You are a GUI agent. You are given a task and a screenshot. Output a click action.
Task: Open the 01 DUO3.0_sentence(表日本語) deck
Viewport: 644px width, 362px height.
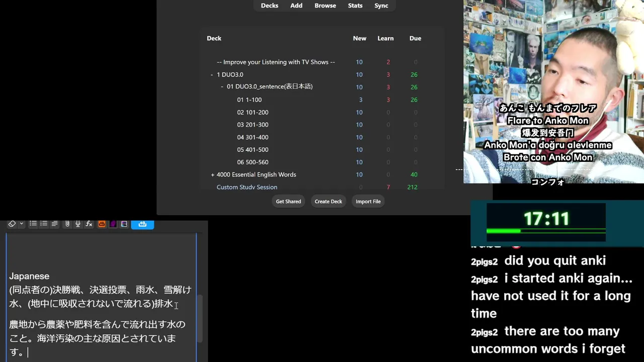[x=270, y=86]
